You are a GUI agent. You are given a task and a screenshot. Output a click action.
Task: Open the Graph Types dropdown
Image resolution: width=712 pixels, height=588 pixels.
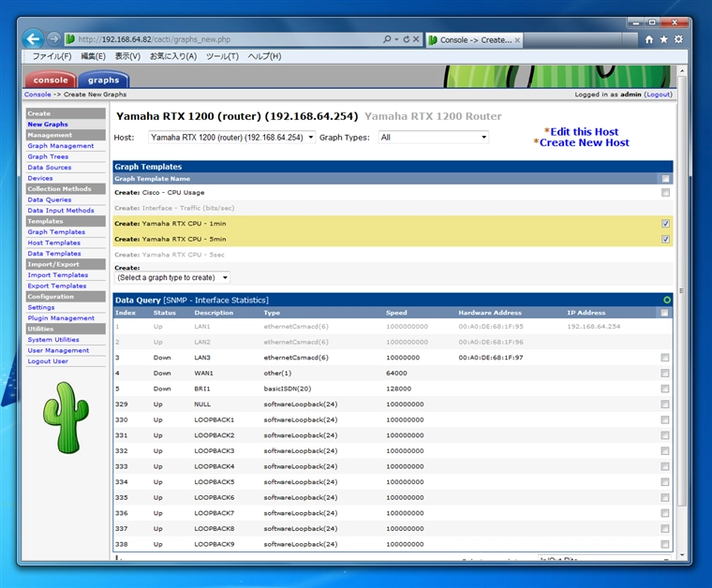tap(434, 137)
